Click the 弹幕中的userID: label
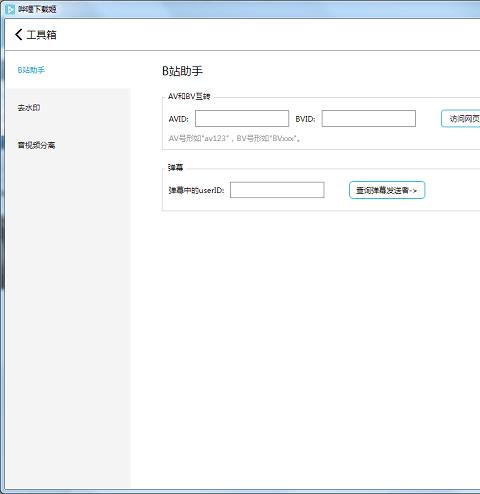 click(196, 190)
